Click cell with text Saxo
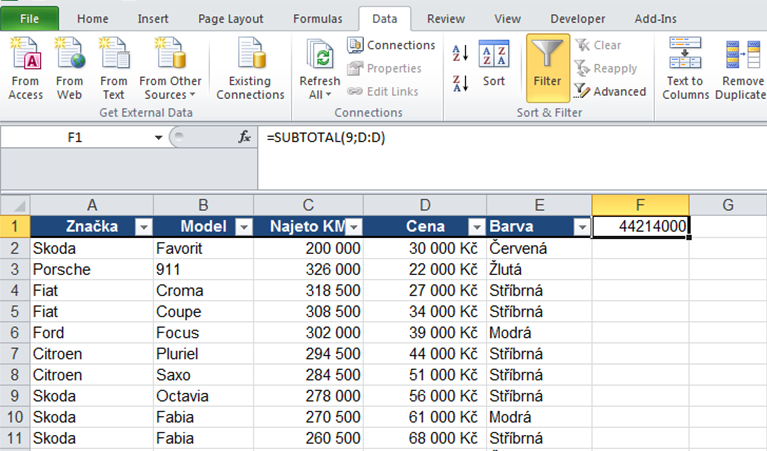The image size is (767, 451). pos(203,375)
